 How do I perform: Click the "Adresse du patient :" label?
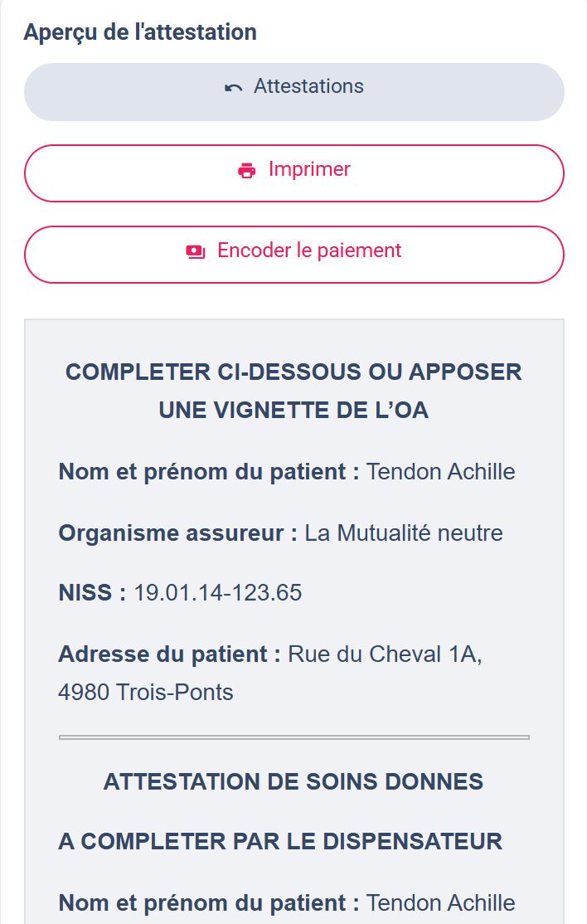[169, 654]
